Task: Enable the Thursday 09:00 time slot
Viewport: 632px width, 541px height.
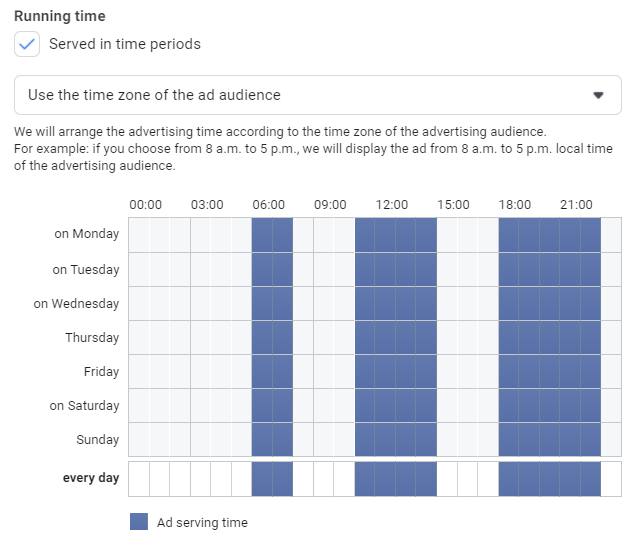Action: click(x=323, y=337)
